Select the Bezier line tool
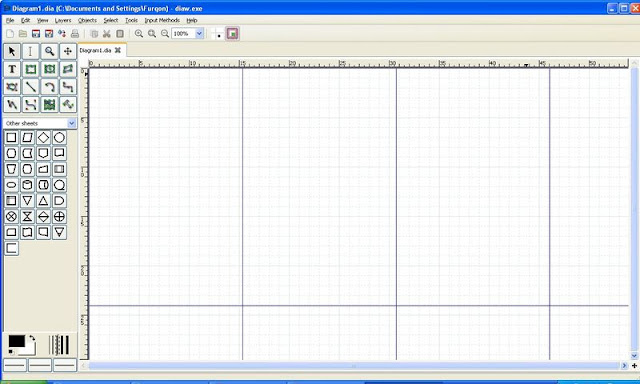Viewport: 640px width, 384px height. tap(30, 104)
